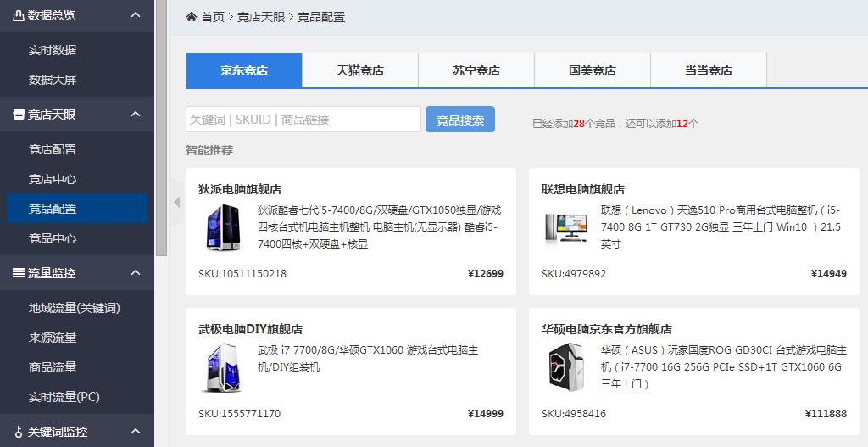Open 竞店中心 in the sidebar

coord(53,179)
